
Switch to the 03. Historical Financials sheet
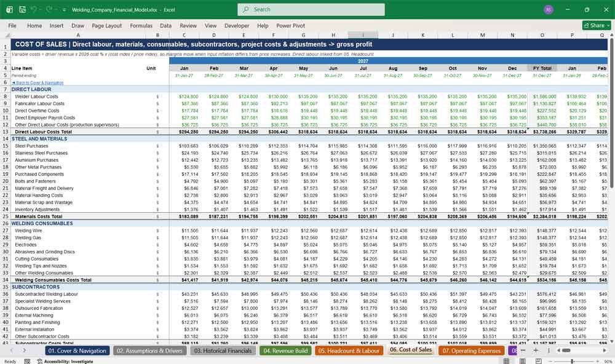point(223,350)
